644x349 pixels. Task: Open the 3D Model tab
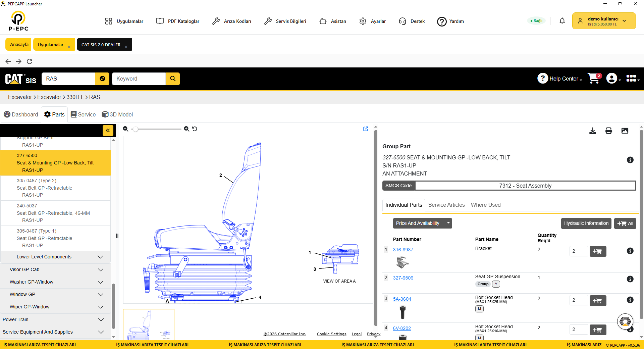[x=117, y=115]
